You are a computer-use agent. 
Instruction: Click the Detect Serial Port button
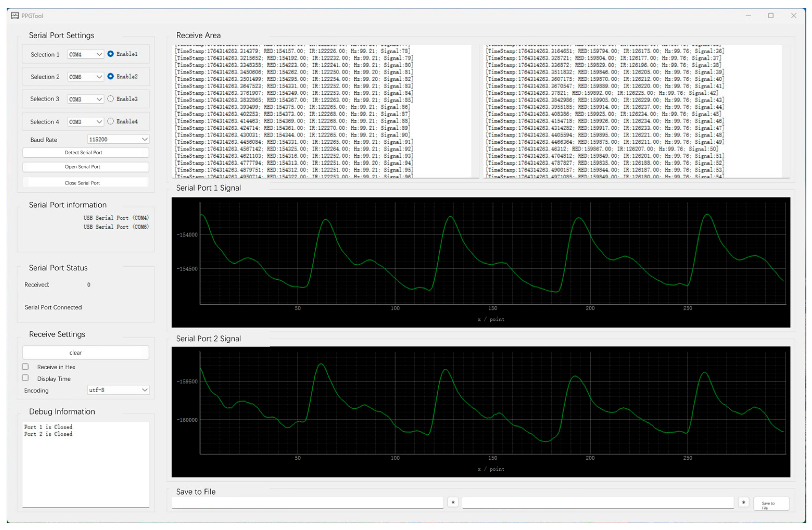point(85,152)
